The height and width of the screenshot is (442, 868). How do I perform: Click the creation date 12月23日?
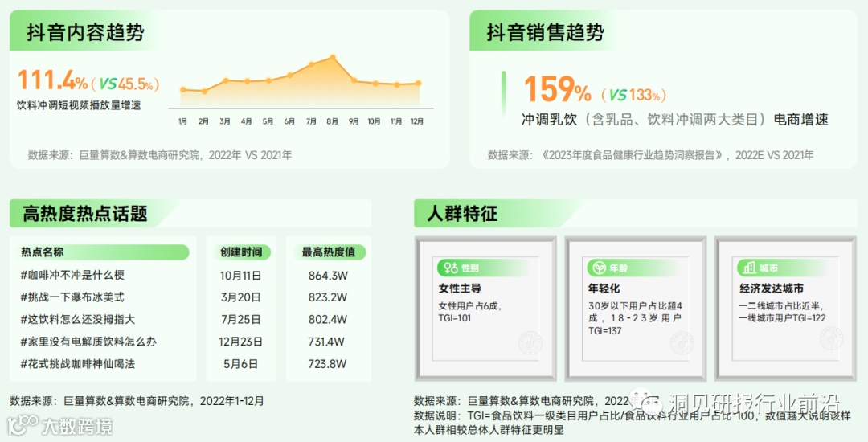click(241, 342)
